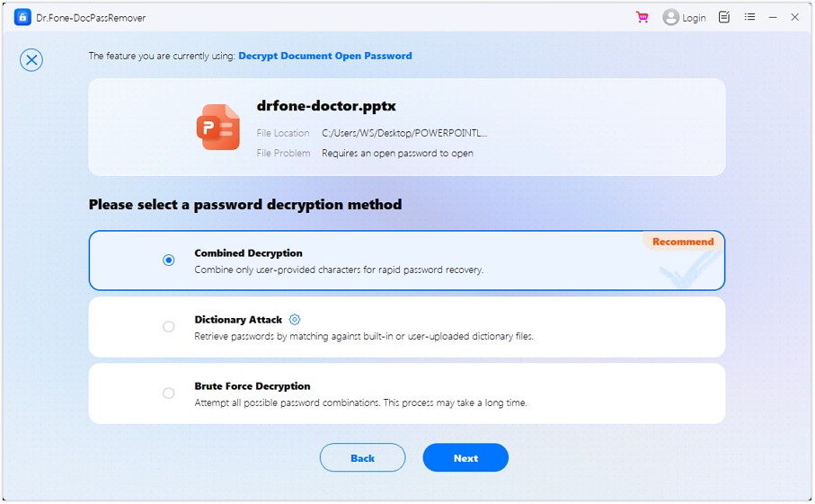Click the Recommend badge
The width and height of the screenshot is (815, 504).
[682, 242]
